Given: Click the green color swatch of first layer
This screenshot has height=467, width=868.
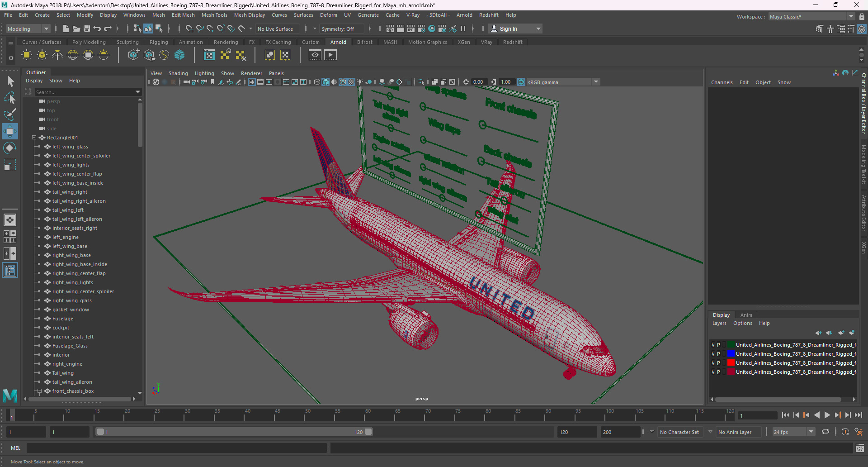Looking at the screenshot, I should click(731, 345).
